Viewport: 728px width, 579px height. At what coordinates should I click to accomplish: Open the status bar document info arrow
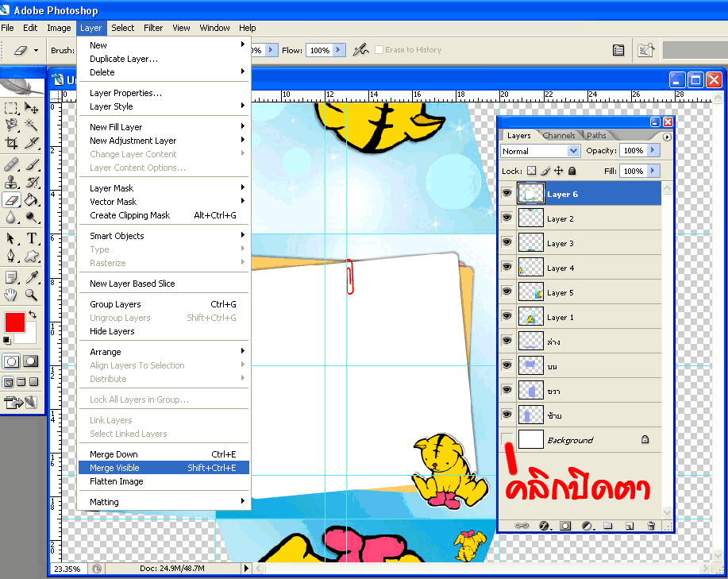pyautogui.click(x=246, y=568)
